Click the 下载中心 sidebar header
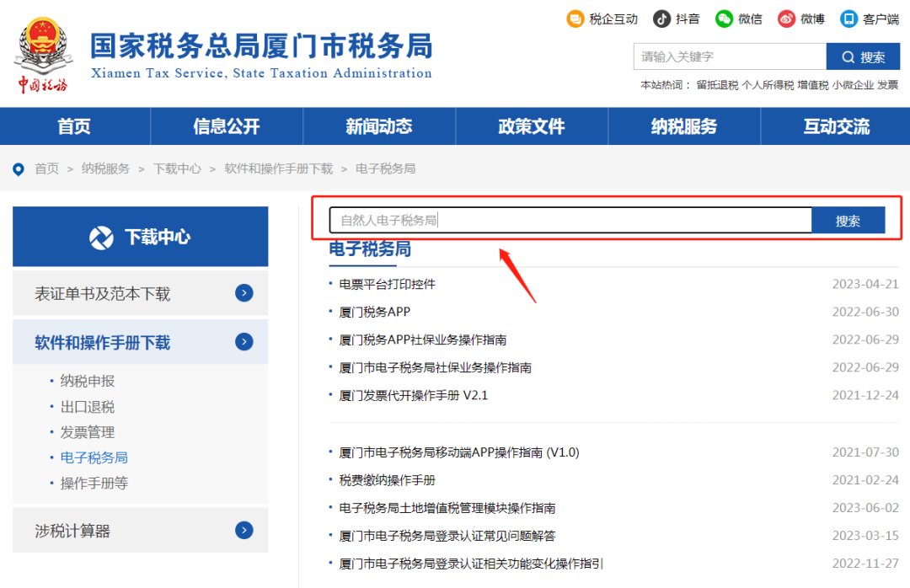This screenshot has height=588, width=910. click(x=141, y=237)
